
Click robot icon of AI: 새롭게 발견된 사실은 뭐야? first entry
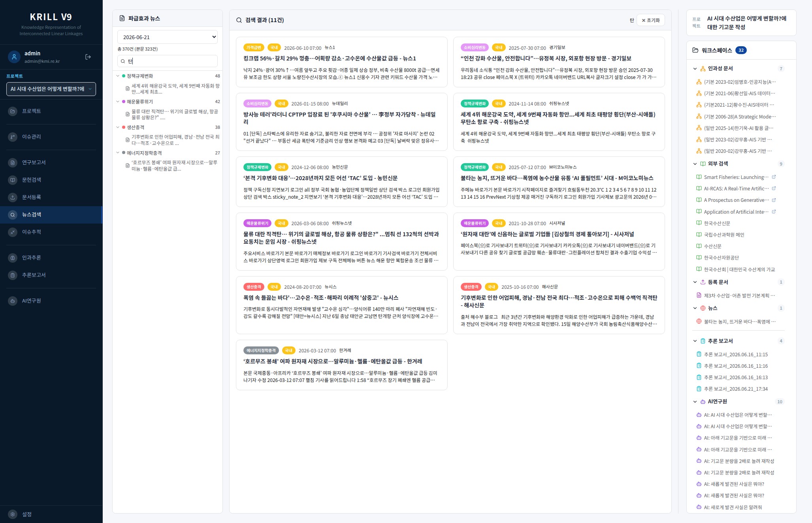pyautogui.click(x=699, y=484)
